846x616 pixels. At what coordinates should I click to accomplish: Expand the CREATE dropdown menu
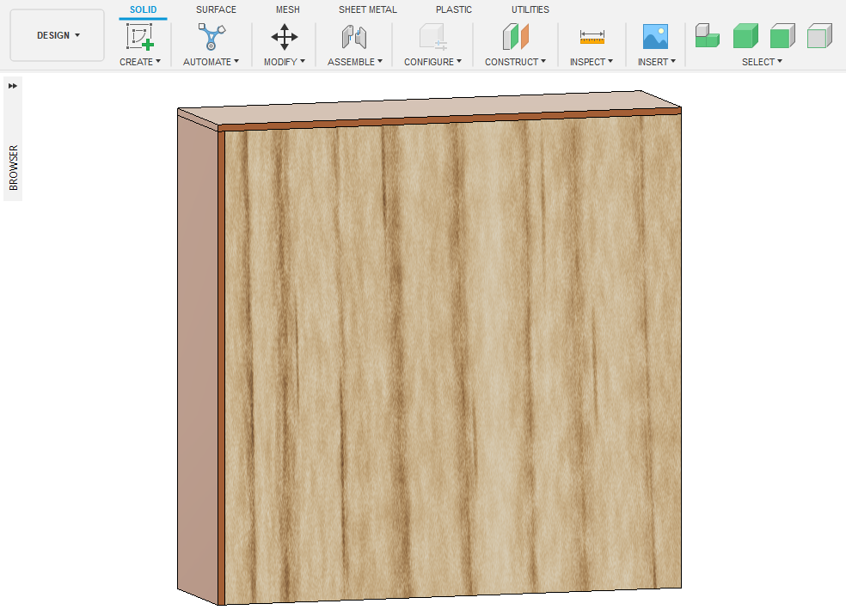(139, 62)
